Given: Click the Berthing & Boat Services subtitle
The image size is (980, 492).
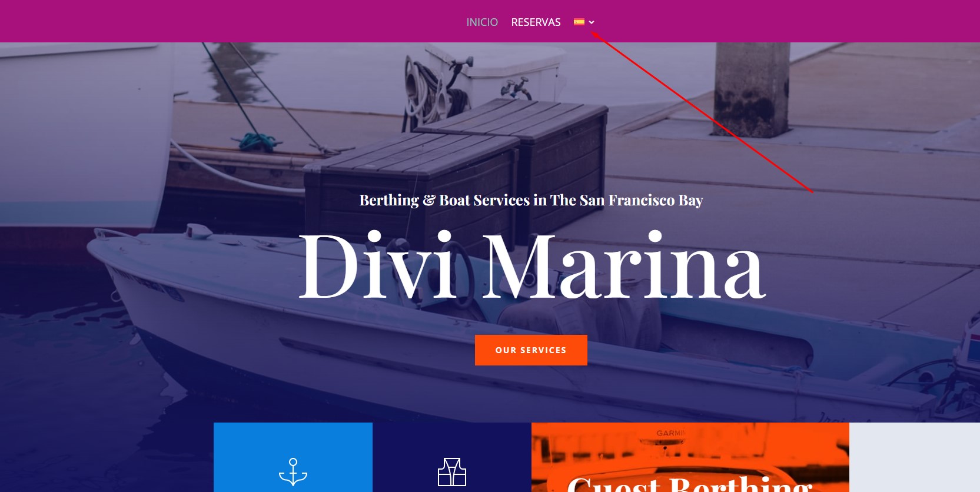Looking at the screenshot, I should 531,201.
